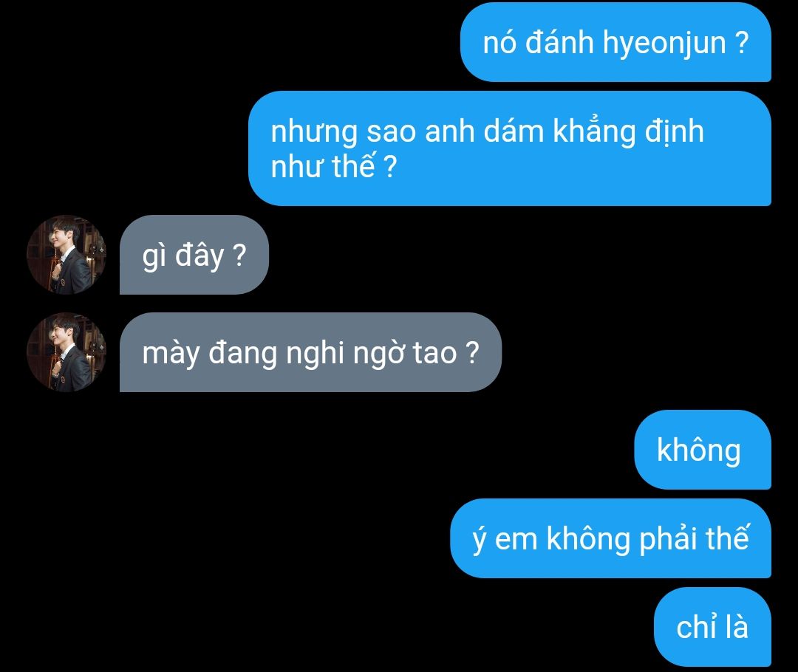Open the sender avatar beside 'gì đây ?'
Screen dimensions: 798x672
click(66, 254)
